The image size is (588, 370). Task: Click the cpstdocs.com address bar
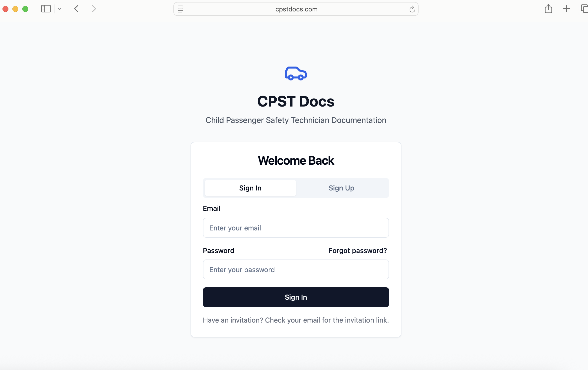click(296, 9)
